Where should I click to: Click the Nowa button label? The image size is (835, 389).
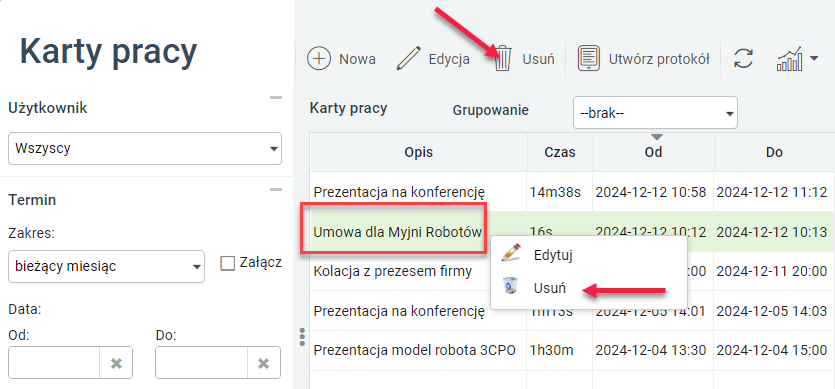(357, 59)
